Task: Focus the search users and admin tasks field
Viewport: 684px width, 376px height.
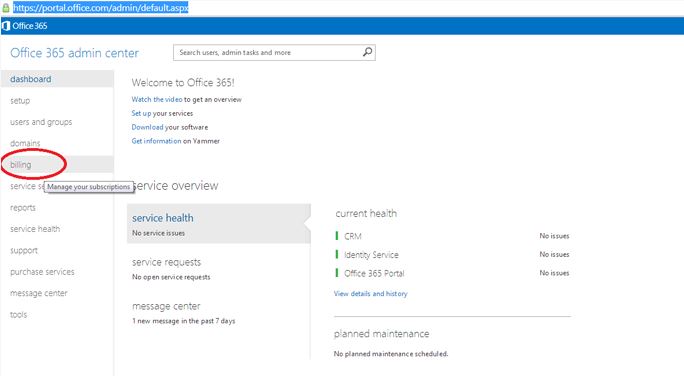Action: pyautogui.click(x=274, y=52)
